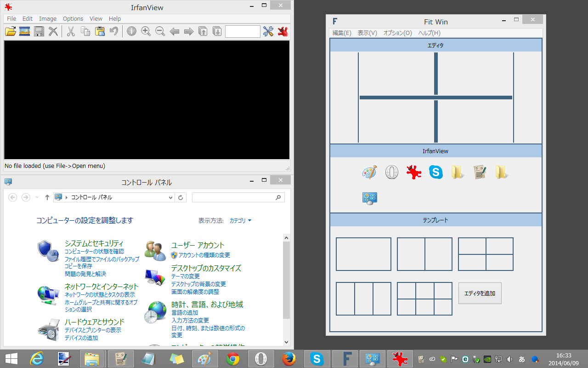Choose the two-by-two grid template in Fit Win
Viewport: 588px width, 368px height.
[486, 254]
